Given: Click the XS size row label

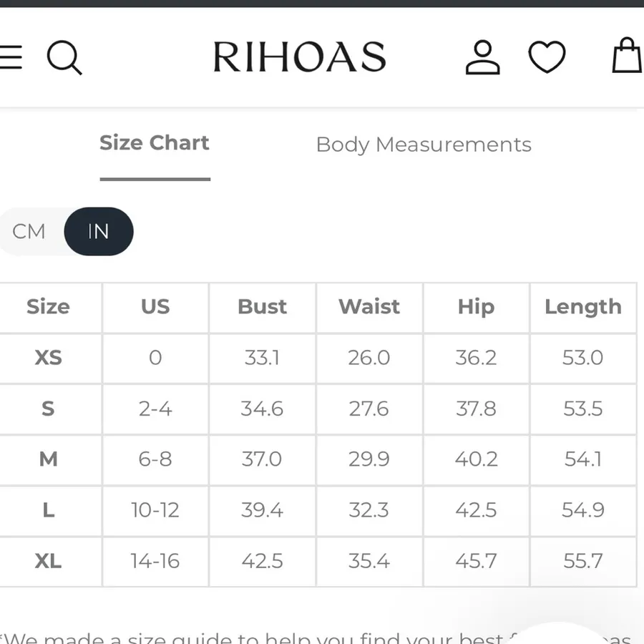Looking at the screenshot, I should [49, 357].
